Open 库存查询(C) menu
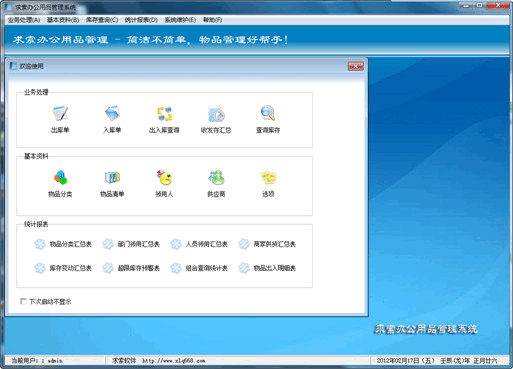This screenshot has width=513, height=369. (102, 20)
